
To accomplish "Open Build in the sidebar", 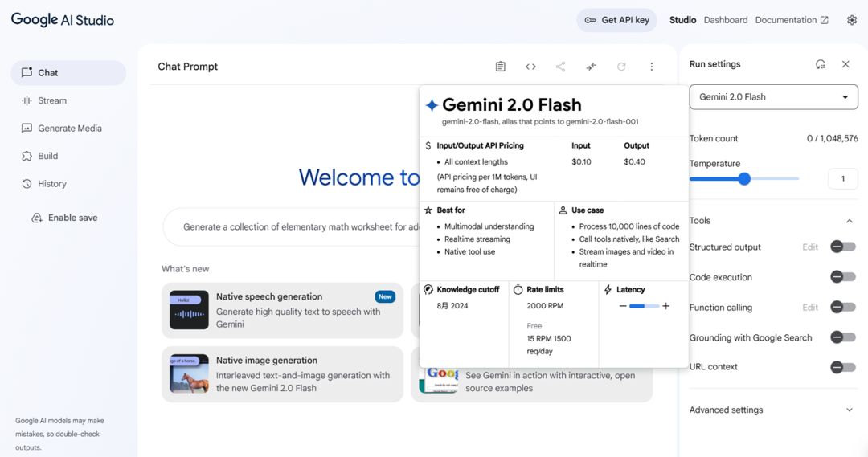I will click(x=68, y=156).
